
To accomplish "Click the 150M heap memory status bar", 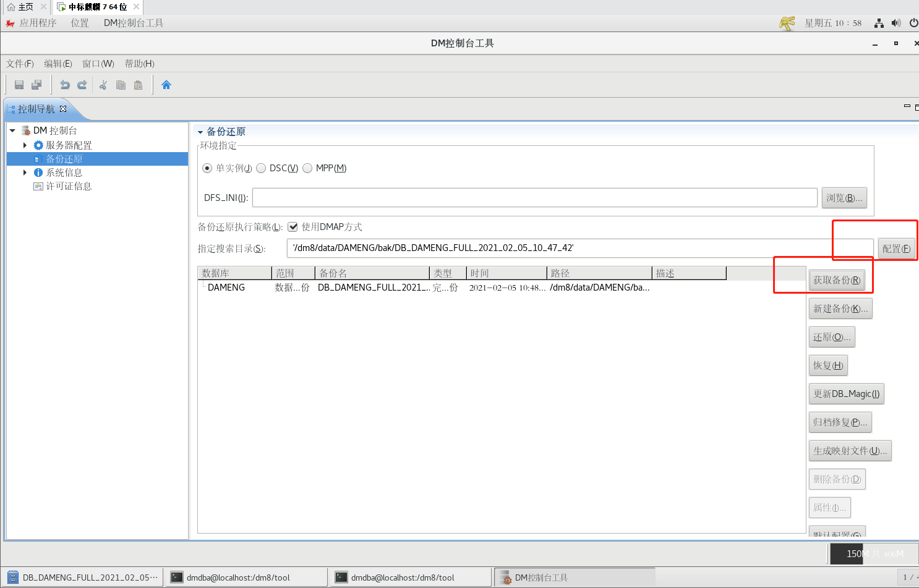I will 873,553.
